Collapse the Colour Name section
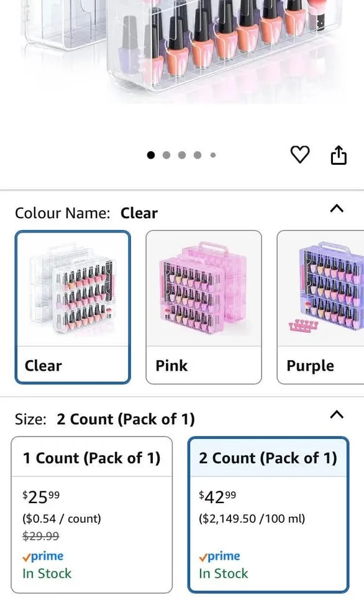 336,209
